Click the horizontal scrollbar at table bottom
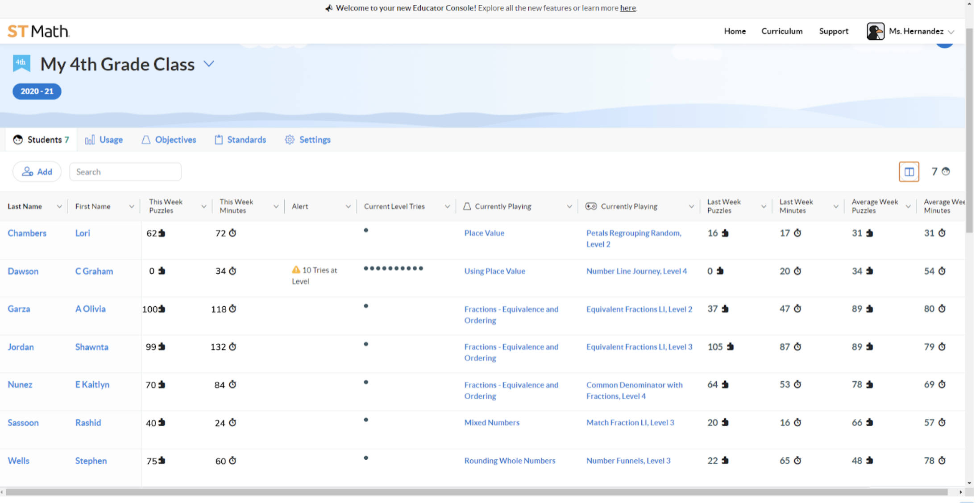Viewport: 980px width, 503px height. click(x=476, y=492)
